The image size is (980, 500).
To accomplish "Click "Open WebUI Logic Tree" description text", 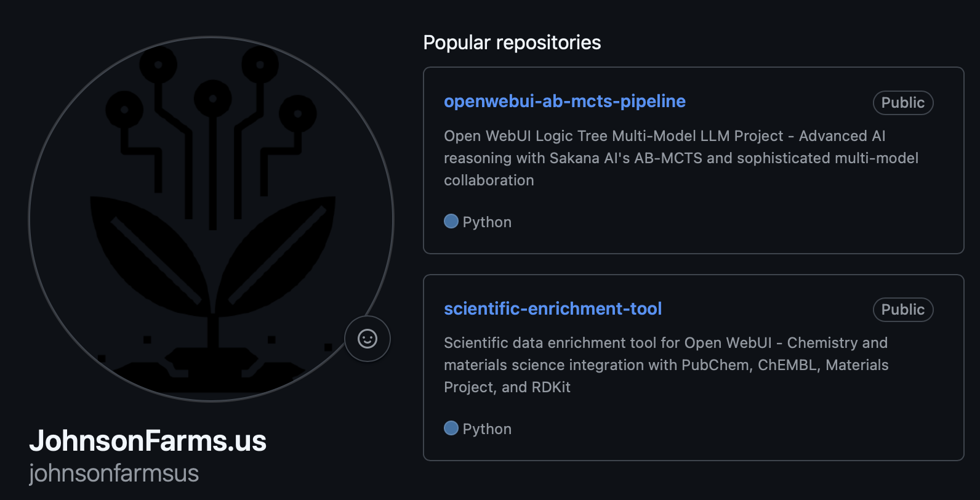I will (526, 136).
